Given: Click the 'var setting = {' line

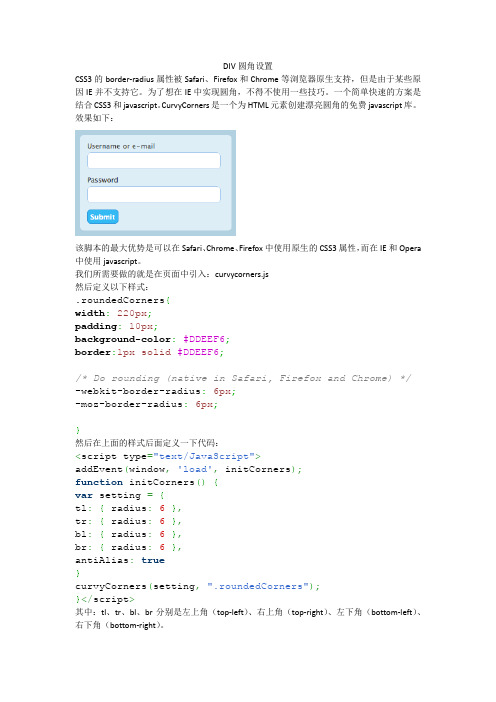Looking at the screenshot, I should 120,495.
